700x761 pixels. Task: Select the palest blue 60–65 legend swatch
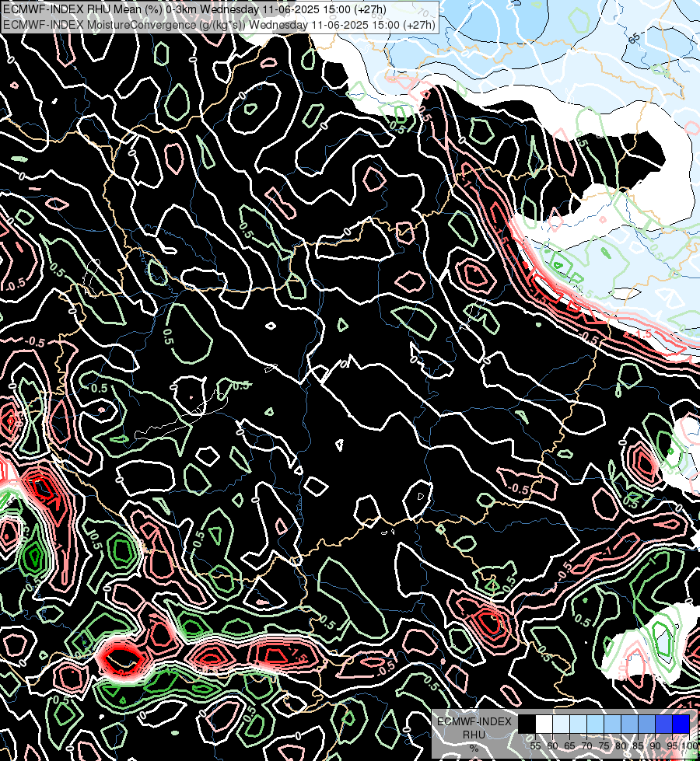(x=561, y=724)
